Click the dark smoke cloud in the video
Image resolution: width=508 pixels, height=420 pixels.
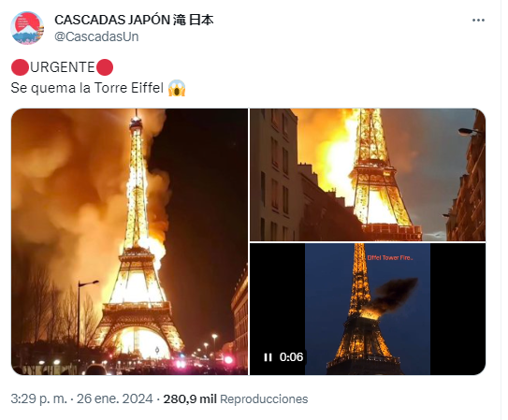point(395,295)
